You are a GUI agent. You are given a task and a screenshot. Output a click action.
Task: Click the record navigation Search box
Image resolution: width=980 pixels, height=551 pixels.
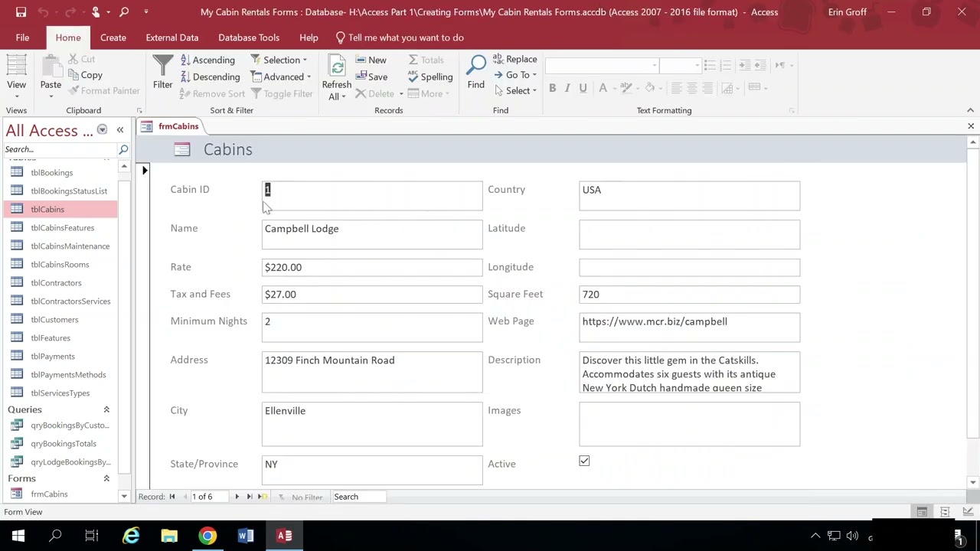click(358, 497)
